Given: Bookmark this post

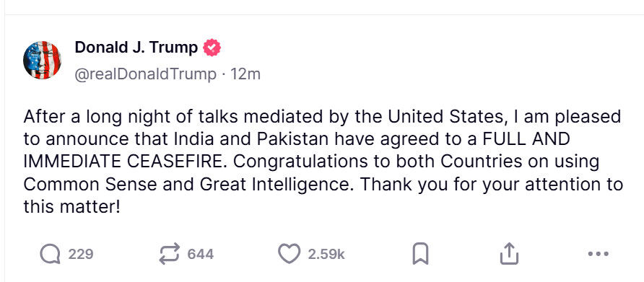Looking at the screenshot, I should pyautogui.click(x=420, y=254).
